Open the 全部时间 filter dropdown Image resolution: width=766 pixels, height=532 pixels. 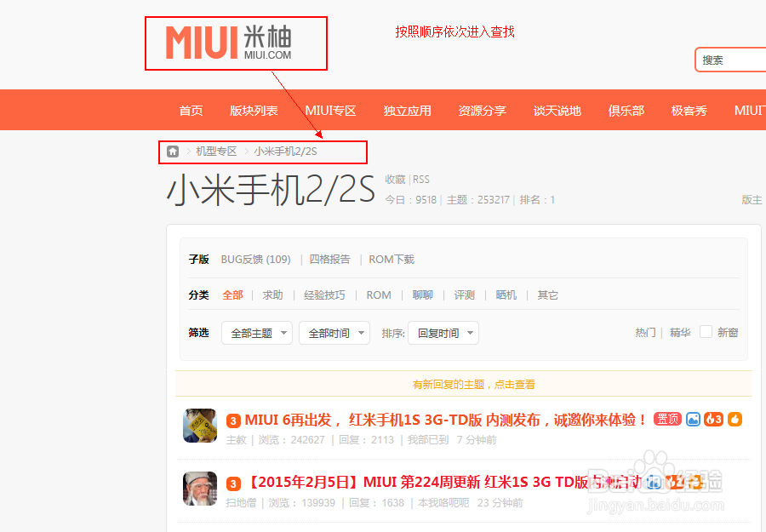coord(334,333)
